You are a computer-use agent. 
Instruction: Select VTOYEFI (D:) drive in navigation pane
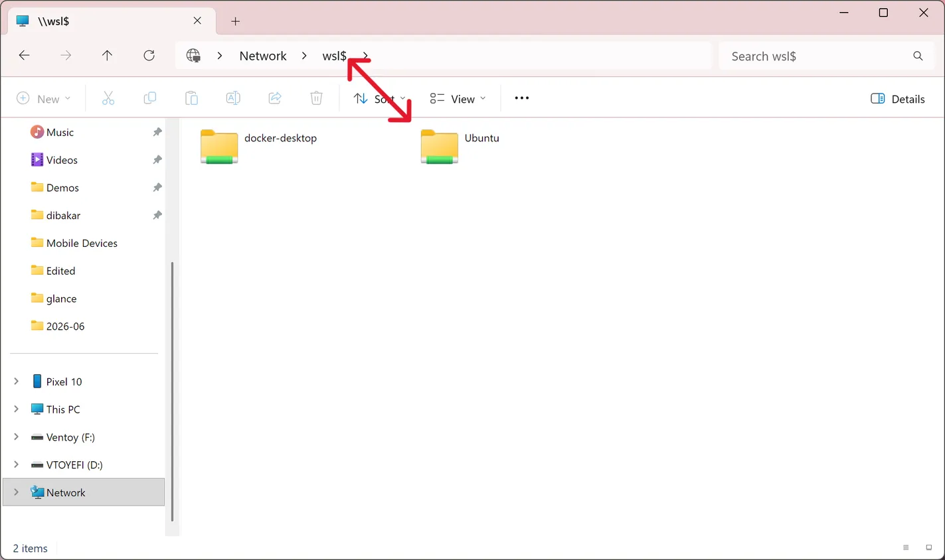(74, 464)
